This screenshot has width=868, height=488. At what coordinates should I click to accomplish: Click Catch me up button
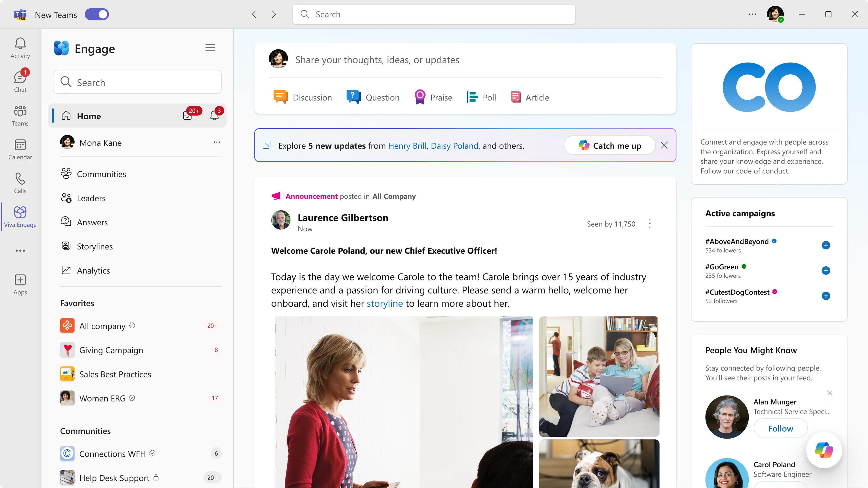pyautogui.click(x=609, y=145)
